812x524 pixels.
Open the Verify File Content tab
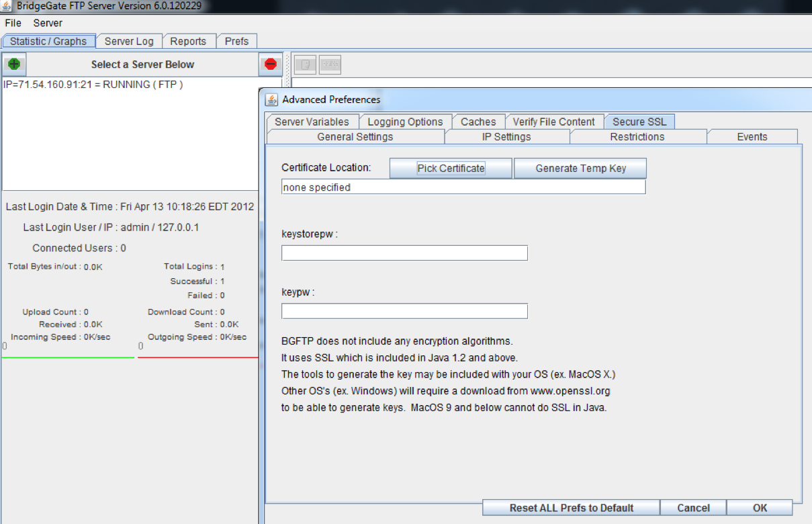(553, 122)
